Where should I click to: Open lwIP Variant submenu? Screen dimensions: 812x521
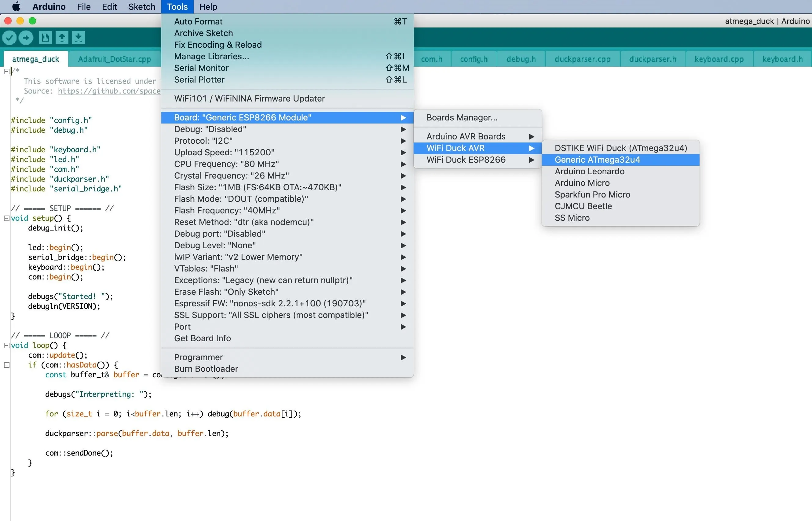point(287,257)
